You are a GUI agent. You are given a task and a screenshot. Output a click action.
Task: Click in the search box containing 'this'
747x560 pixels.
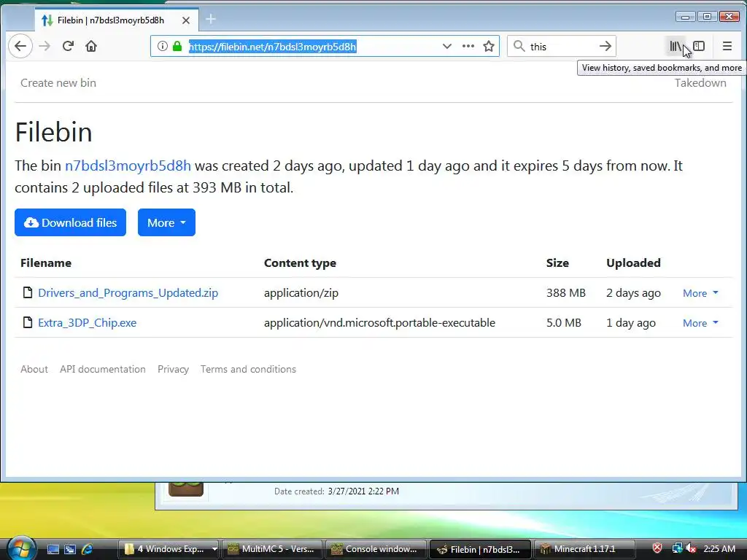pyautogui.click(x=561, y=46)
